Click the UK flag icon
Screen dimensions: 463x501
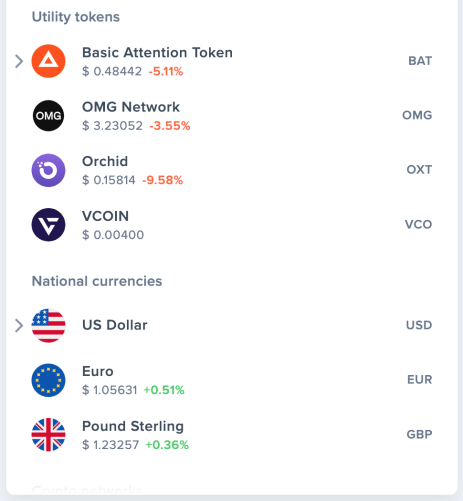click(48, 435)
